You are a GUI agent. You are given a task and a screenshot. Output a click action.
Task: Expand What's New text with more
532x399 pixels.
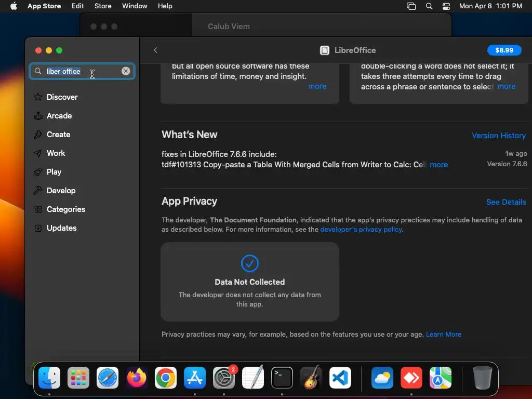(x=438, y=165)
